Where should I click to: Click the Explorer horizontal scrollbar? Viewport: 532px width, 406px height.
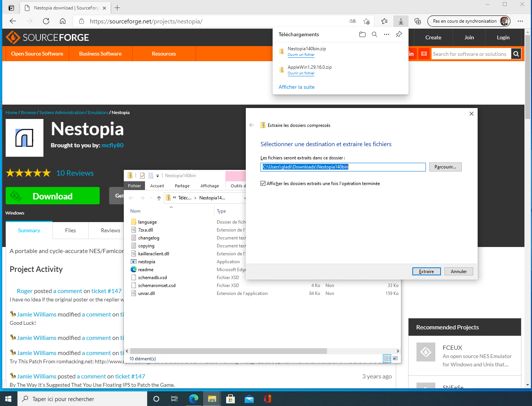pyautogui.click(x=228, y=351)
